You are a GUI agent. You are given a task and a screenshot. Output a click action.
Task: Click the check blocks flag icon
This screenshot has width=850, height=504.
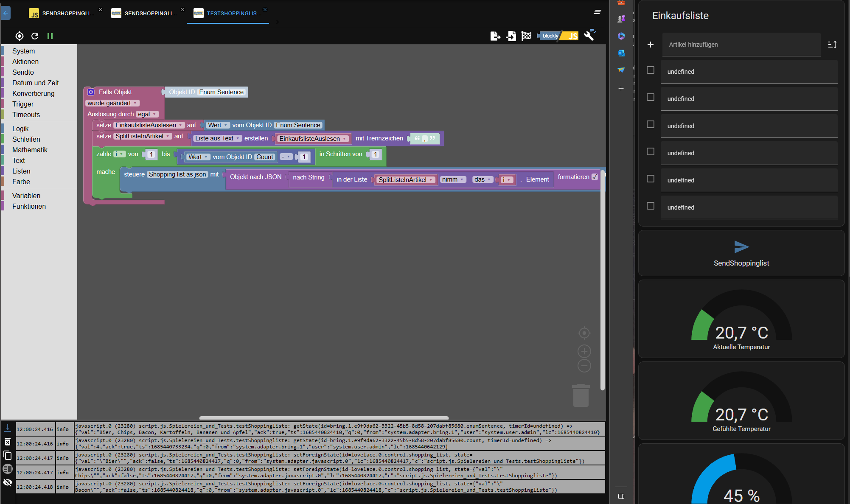pyautogui.click(x=526, y=36)
